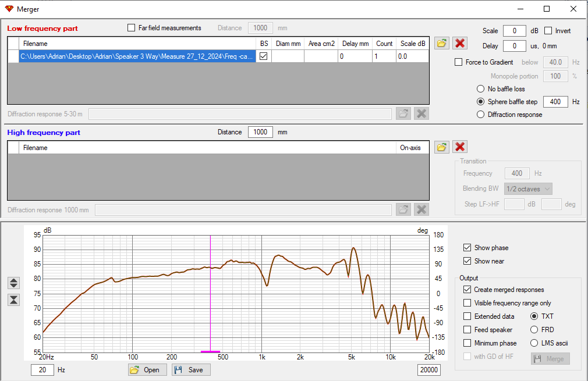Enable the Invert checkbox
The width and height of the screenshot is (588, 381).
(x=548, y=31)
